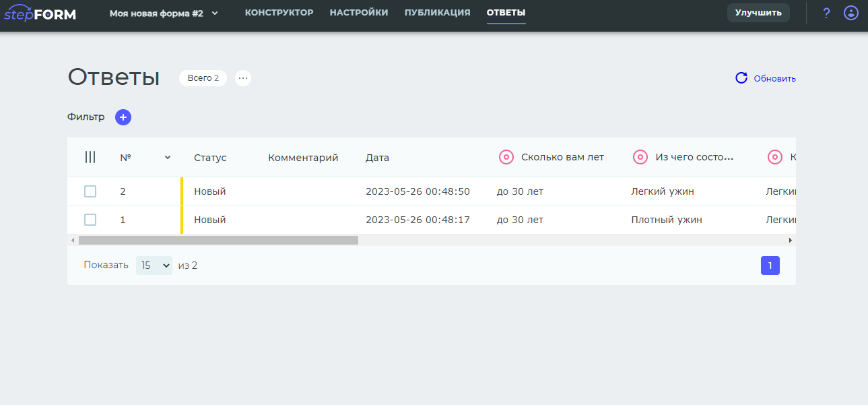Open the Показать rows-per-page selector
Image resolution: width=868 pixels, height=405 pixels.
(154, 265)
